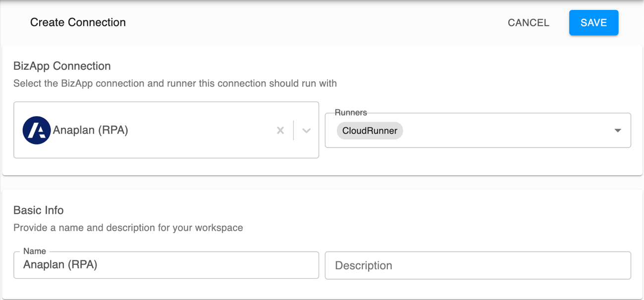This screenshot has height=300, width=644.
Task: Toggle the CloudRunner runner selection
Action: [x=370, y=131]
